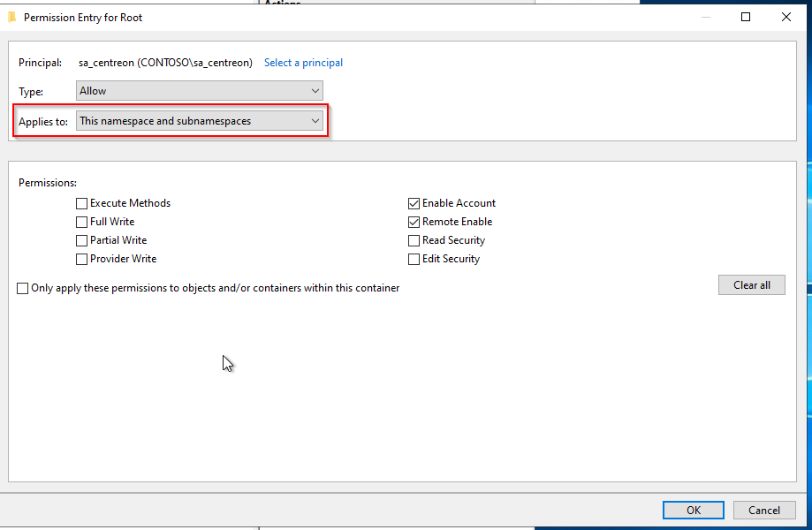The width and height of the screenshot is (812, 530).
Task: Click the Permission Entry for Root title bar
Action: (353, 17)
